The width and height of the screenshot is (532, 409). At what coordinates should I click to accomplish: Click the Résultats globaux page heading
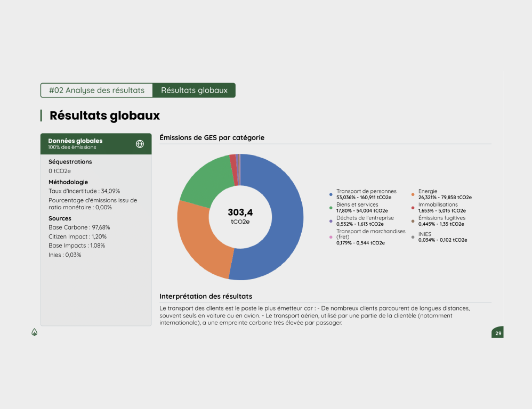click(104, 116)
